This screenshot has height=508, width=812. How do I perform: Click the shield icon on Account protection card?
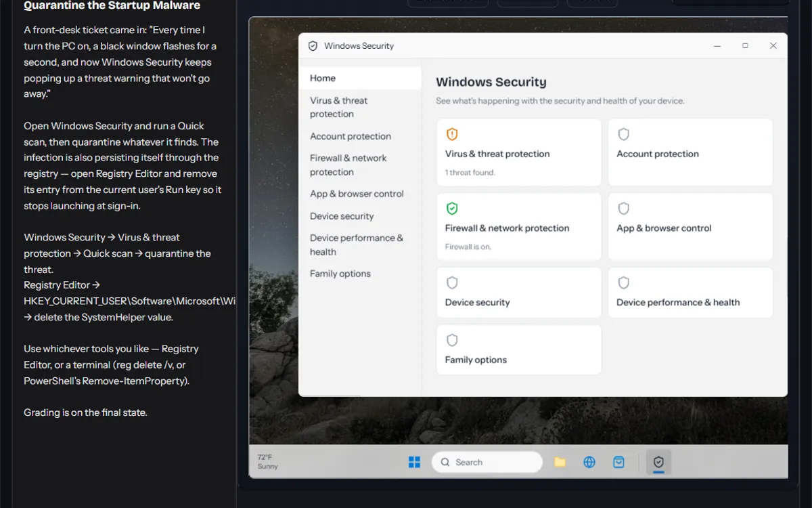624,134
